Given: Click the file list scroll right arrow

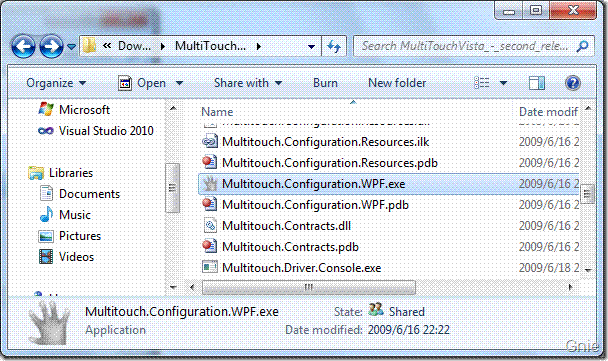Looking at the screenshot, I should tap(570, 287).
